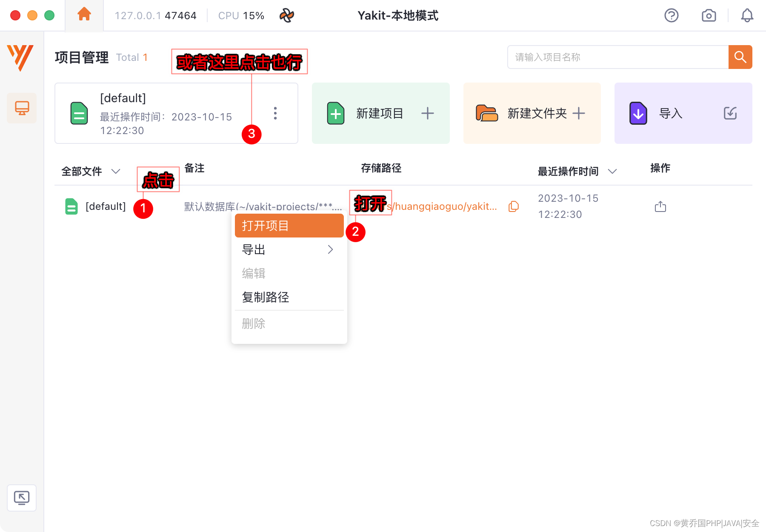Click the 备注 column header
The width and height of the screenshot is (766, 532).
[194, 168]
